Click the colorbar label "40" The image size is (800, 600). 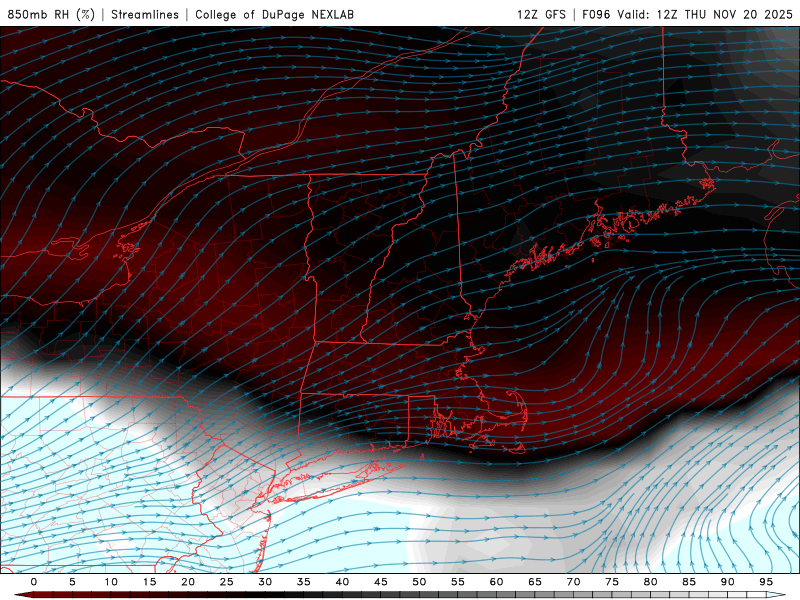(x=342, y=582)
